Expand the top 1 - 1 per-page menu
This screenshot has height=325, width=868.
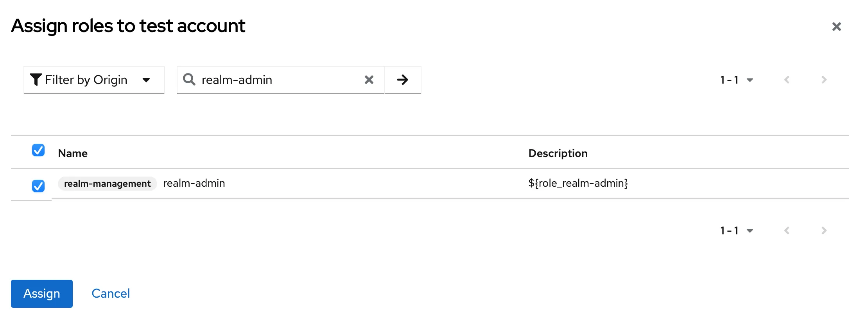coord(737,80)
